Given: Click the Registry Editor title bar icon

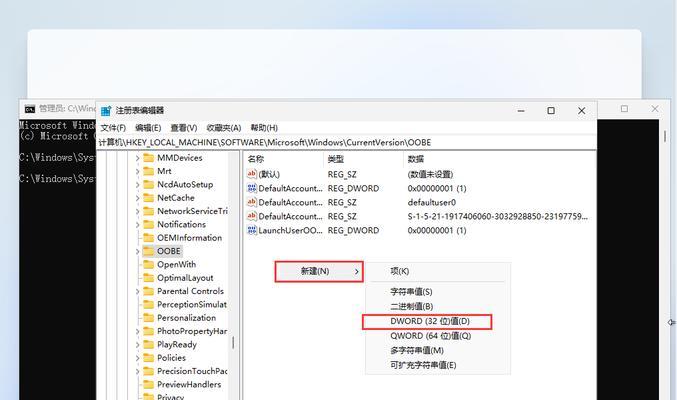Looking at the screenshot, I should point(106,111).
